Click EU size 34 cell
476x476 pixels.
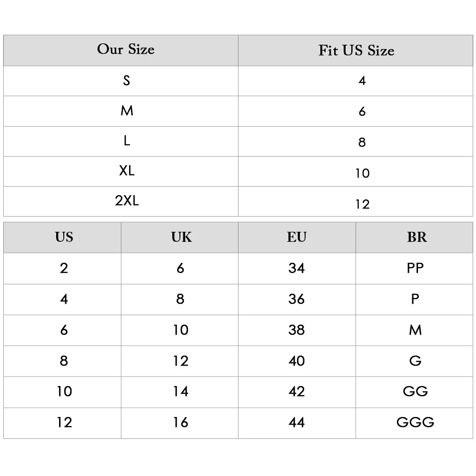(x=297, y=268)
